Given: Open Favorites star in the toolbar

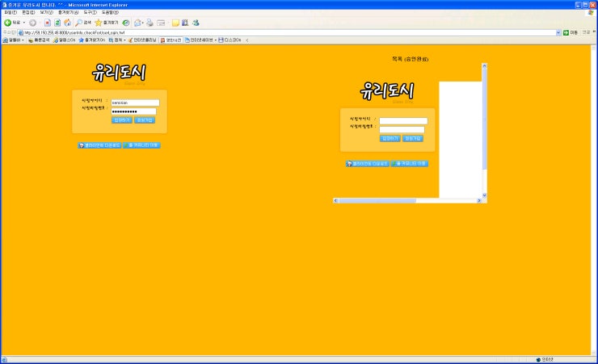Looking at the screenshot, I should point(99,23).
